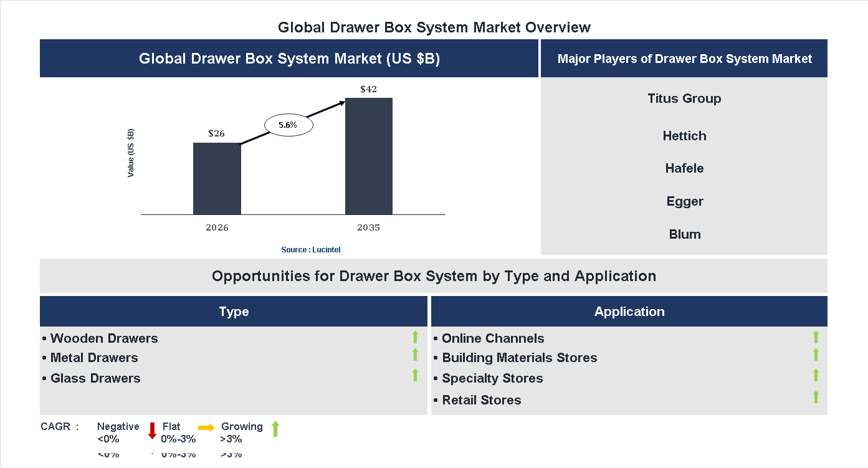
Task: Select the arrow beside Building Materials Stores
Action: click(816, 356)
